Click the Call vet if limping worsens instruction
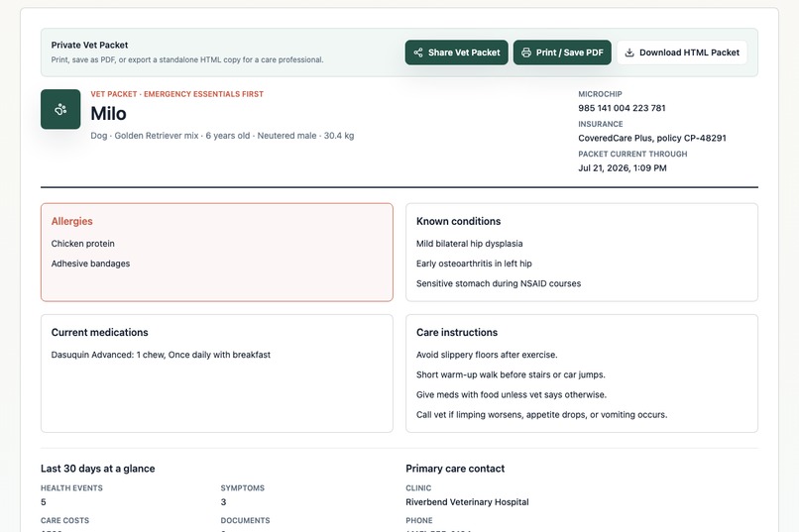Screen dimensions: 799x532 [x=541, y=415]
